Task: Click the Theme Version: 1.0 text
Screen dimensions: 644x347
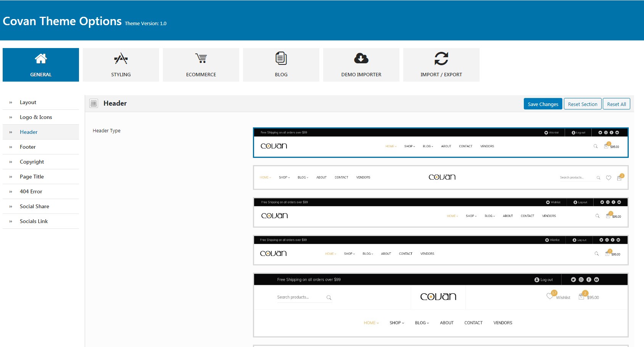Action: [x=146, y=23]
